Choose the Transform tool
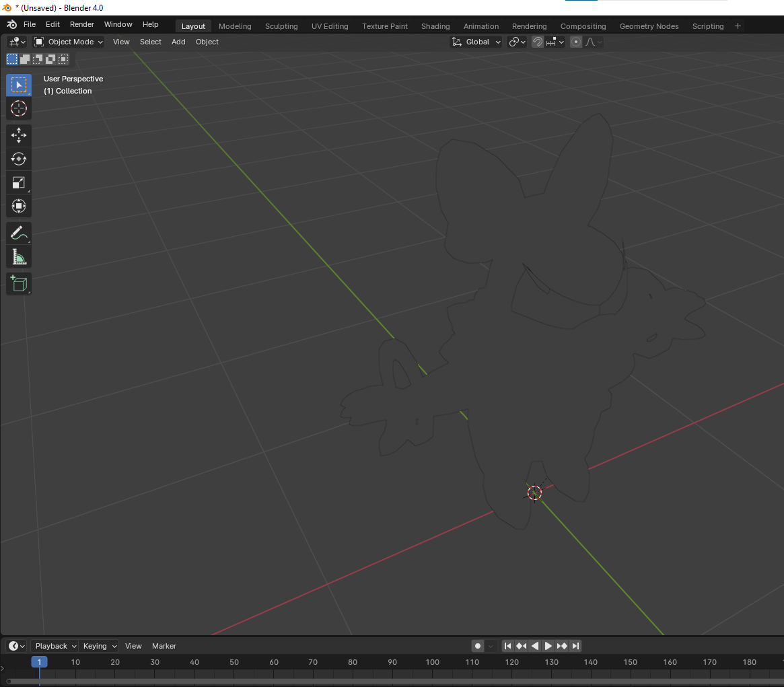Image resolution: width=784 pixels, height=687 pixels. pos(19,206)
